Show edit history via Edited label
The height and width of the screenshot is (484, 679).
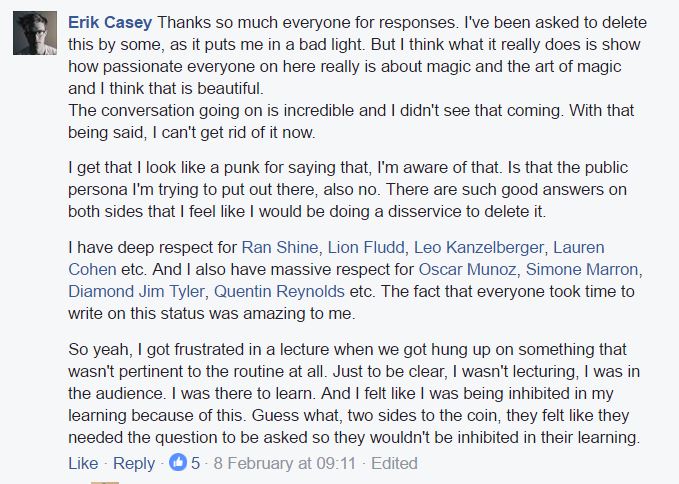click(x=394, y=463)
